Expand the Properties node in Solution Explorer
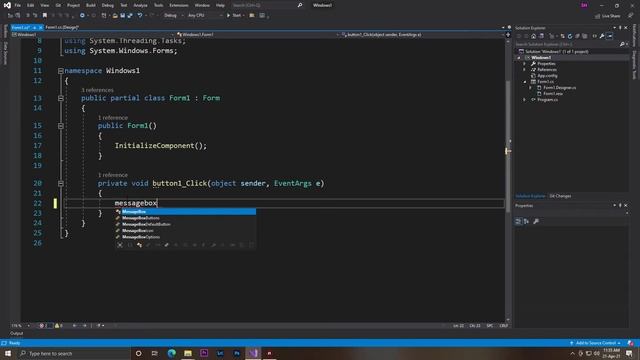Screen dimensions: 640x360 (525, 64)
